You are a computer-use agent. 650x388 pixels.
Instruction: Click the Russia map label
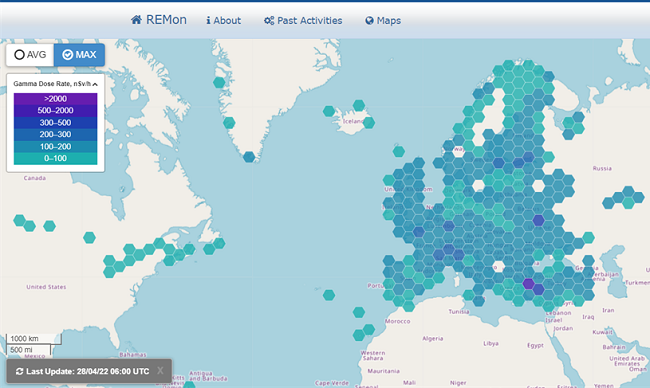pyautogui.click(x=602, y=168)
